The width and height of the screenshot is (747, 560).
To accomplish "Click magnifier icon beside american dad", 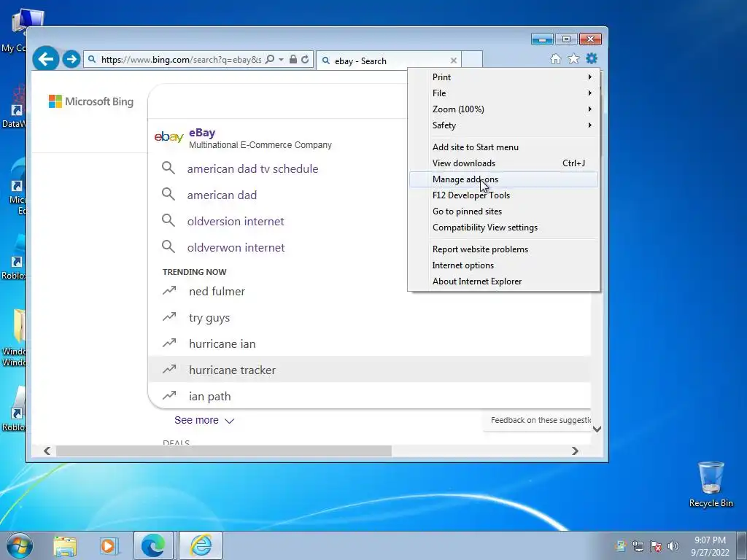I will point(169,194).
